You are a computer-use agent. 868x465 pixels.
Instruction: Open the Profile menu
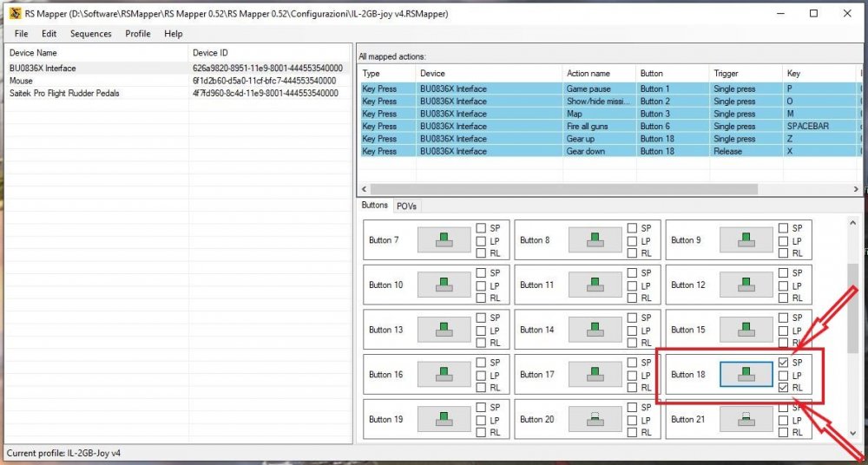(x=137, y=34)
